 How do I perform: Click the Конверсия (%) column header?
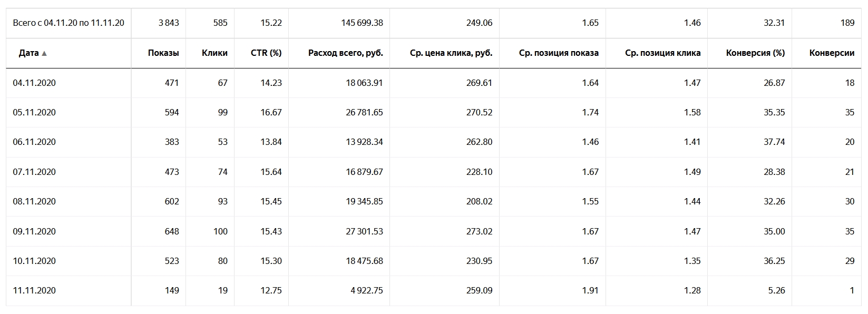coord(755,53)
